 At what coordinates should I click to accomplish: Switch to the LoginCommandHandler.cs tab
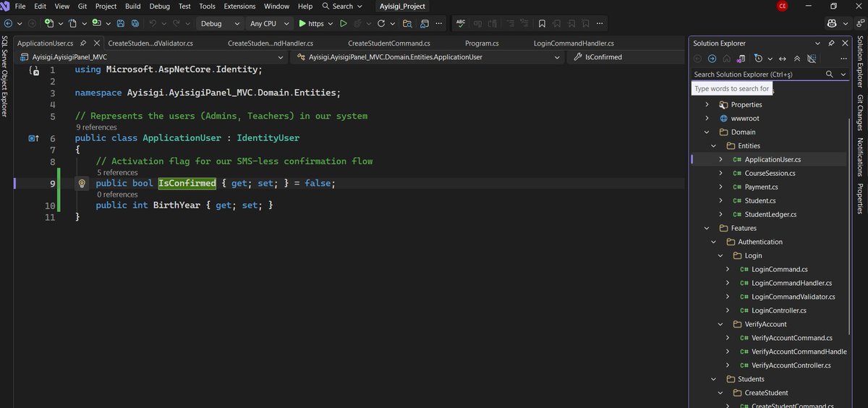pos(573,43)
